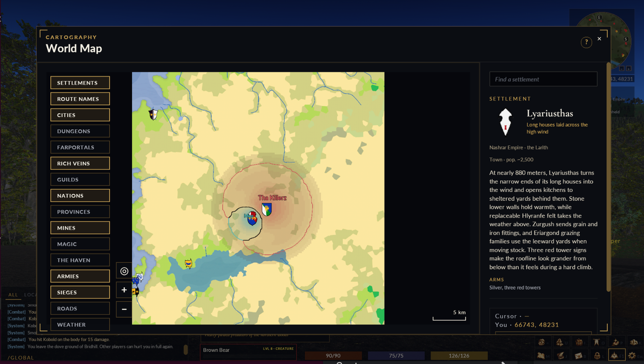Zoom out on the world map
The height and width of the screenshot is (364, 644).
coord(124,309)
